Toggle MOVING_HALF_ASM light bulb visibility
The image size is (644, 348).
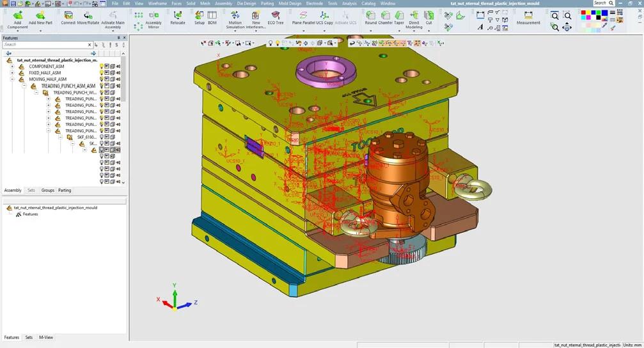pyautogui.click(x=102, y=79)
